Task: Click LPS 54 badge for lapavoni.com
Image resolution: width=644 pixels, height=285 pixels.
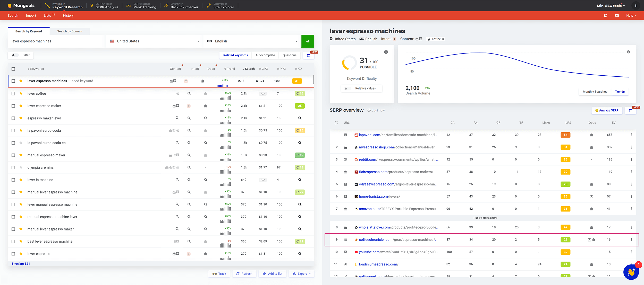Action: (565, 135)
